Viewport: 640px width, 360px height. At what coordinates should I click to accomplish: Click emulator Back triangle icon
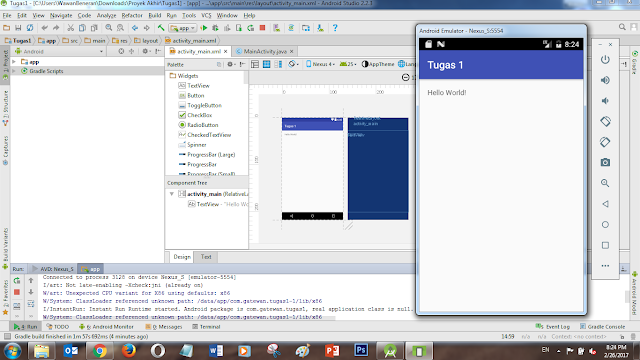(x=605, y=204)
